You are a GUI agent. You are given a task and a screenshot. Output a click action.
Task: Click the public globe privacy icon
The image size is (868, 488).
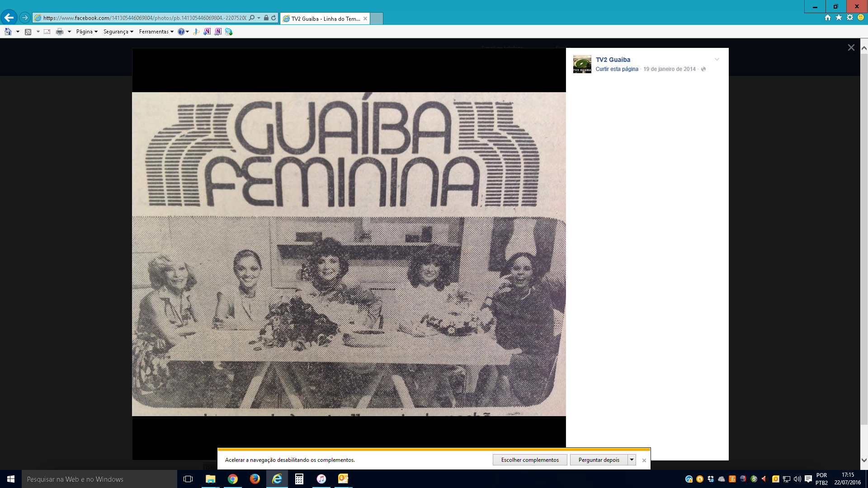coord(703,69)
